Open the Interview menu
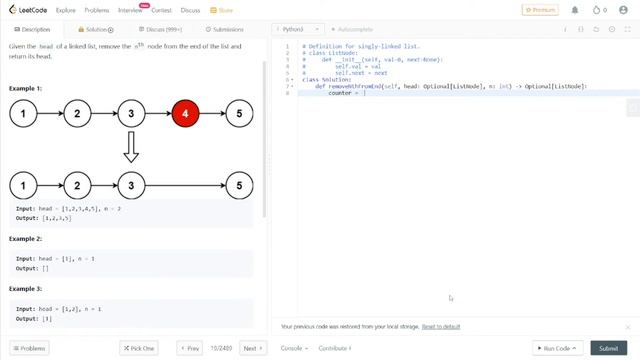Screen dimensions: 640x360 [130, 10]
